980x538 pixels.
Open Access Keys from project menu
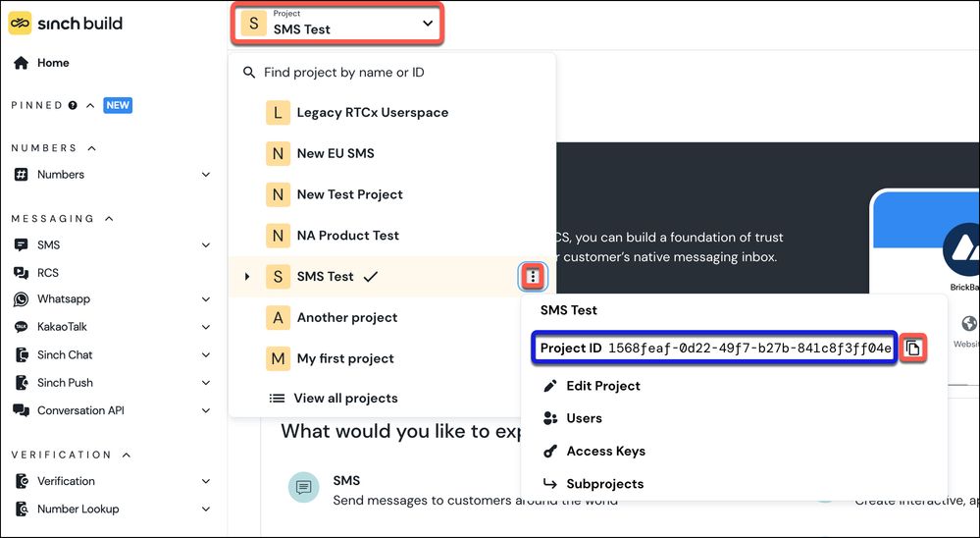[605, 451]
